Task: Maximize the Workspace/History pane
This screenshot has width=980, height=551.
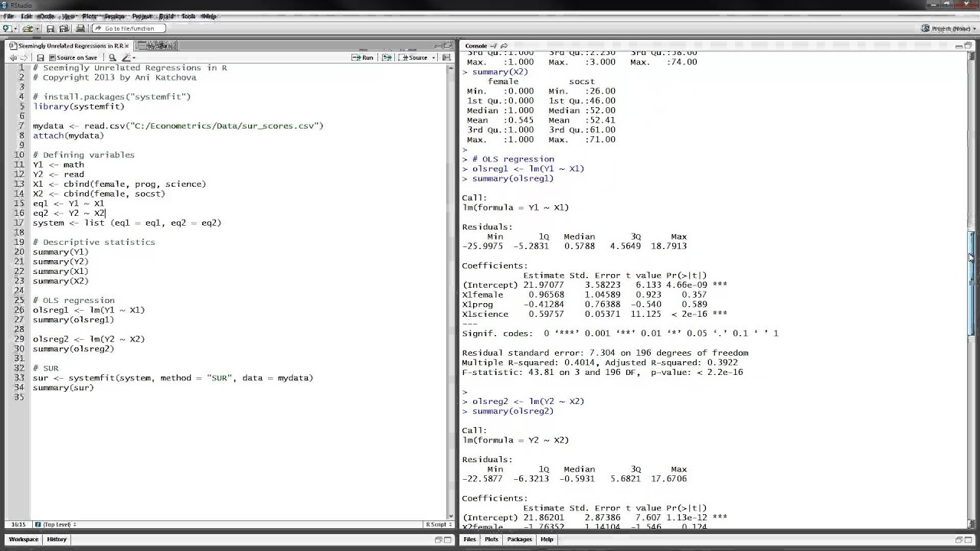Action: point(449,540)
